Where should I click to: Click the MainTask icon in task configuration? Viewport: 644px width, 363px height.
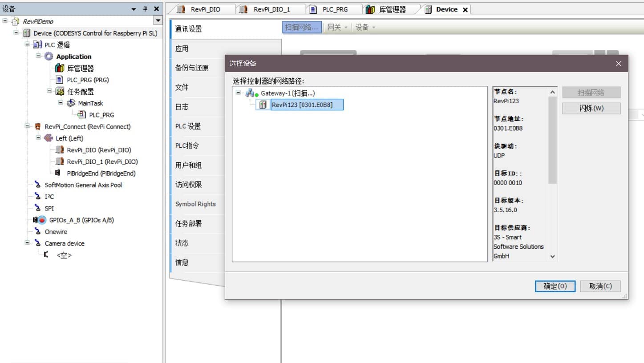click(x=71, y=103)
